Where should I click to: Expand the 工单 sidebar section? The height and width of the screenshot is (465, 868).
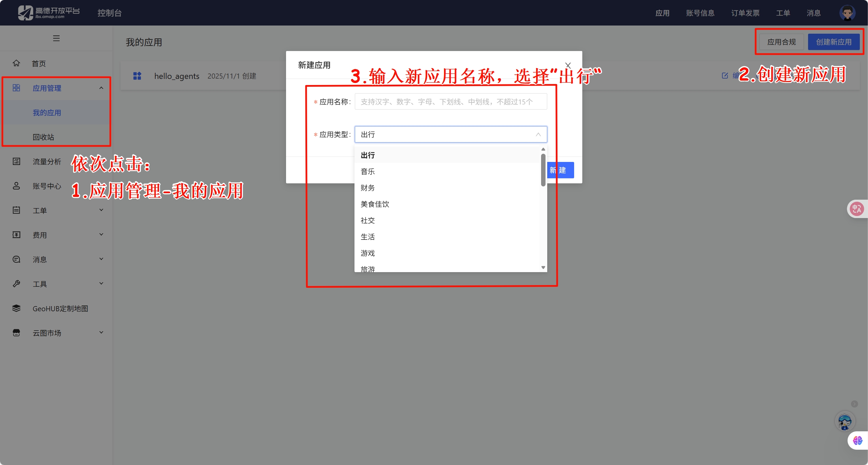101,210
